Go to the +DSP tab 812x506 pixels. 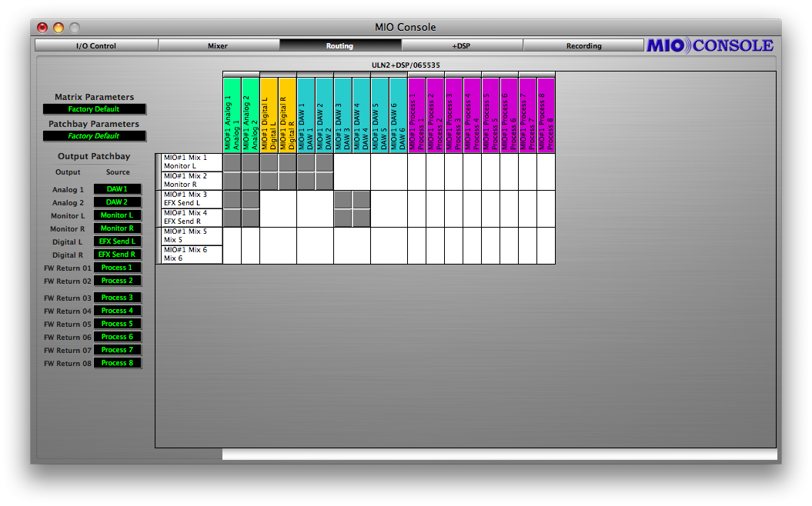coord(461,45)
